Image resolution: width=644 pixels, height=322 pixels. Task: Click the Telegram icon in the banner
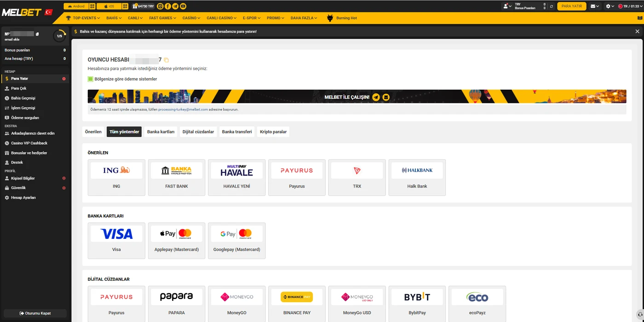[x=376, y=97]
